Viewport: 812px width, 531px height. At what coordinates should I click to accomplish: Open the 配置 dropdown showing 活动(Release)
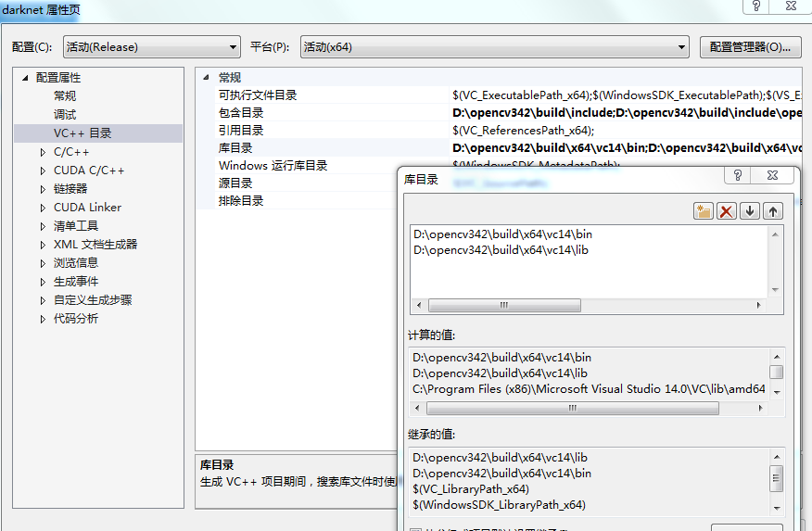click(152, 47)
